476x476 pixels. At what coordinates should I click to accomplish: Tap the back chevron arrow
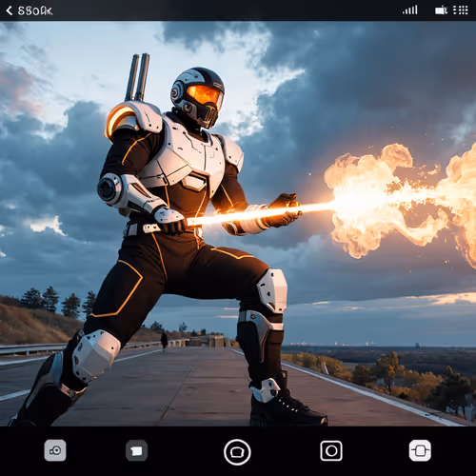click(x=10, y=10)
